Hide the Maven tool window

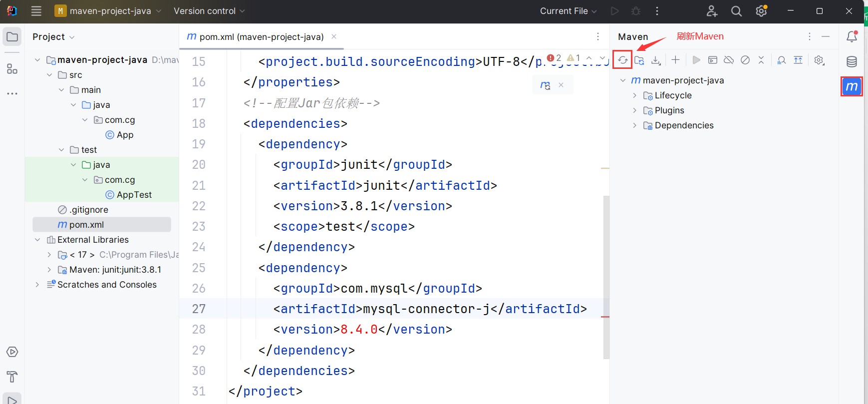pyautogui.click(x=826, y=36)
